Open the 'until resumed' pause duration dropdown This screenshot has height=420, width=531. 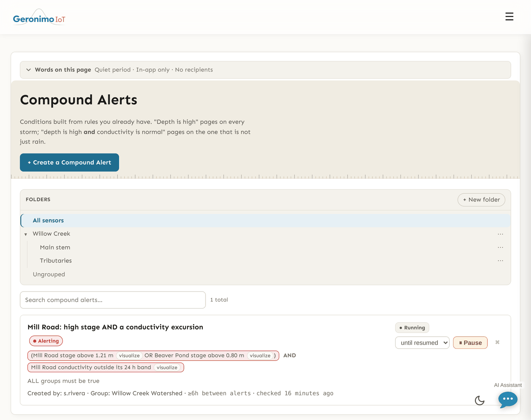point(422,343)
